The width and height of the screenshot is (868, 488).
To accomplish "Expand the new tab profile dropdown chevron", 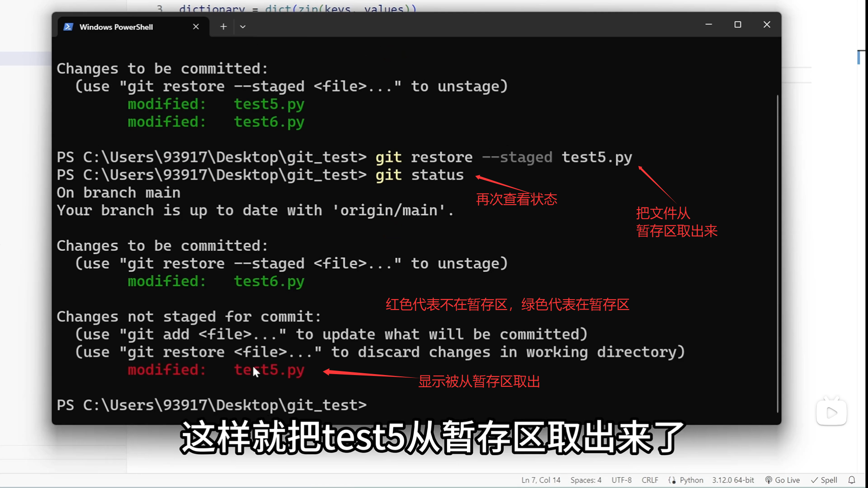I will [243, 27].
